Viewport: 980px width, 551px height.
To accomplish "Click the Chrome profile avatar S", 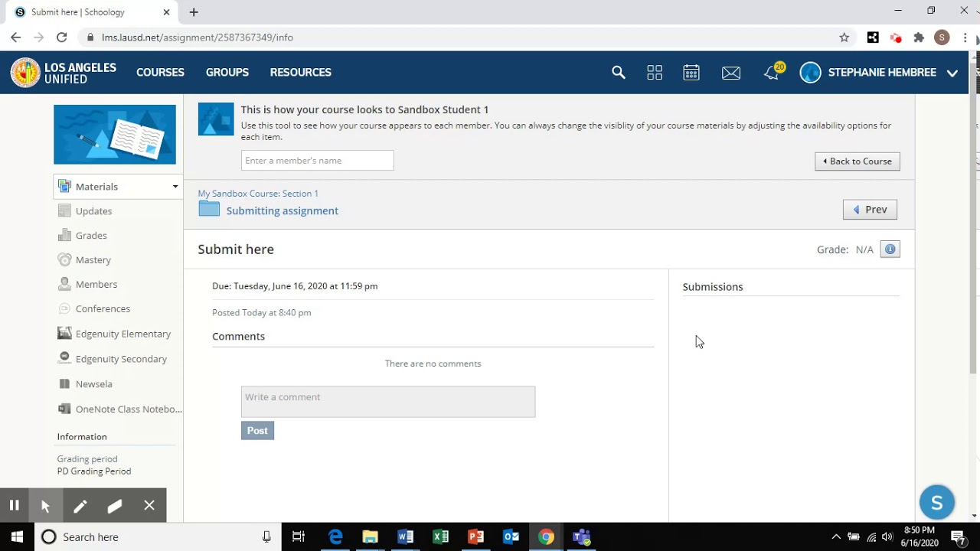I will [942, 37].
